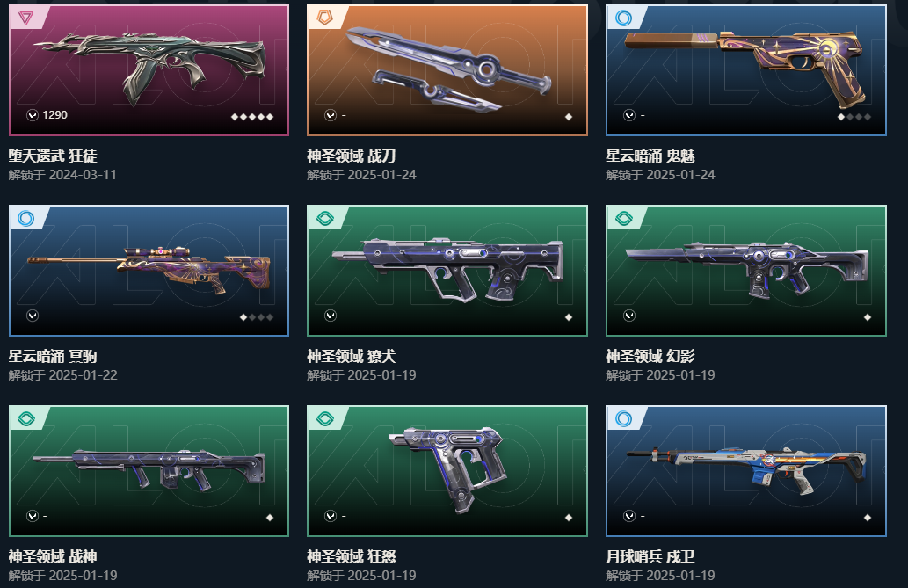
Task: Click the green tier icon on 神圣领域 幻影 card
Action: click(624, 218)
